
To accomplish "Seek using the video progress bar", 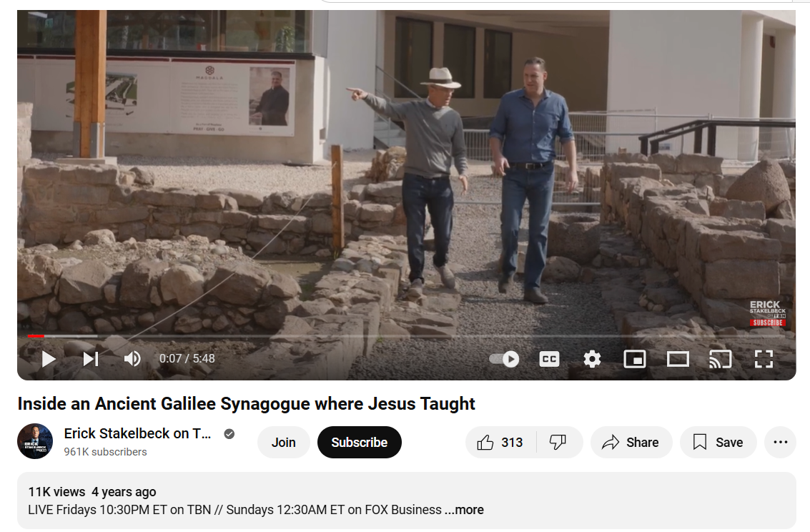I will [x=406, y=336].
